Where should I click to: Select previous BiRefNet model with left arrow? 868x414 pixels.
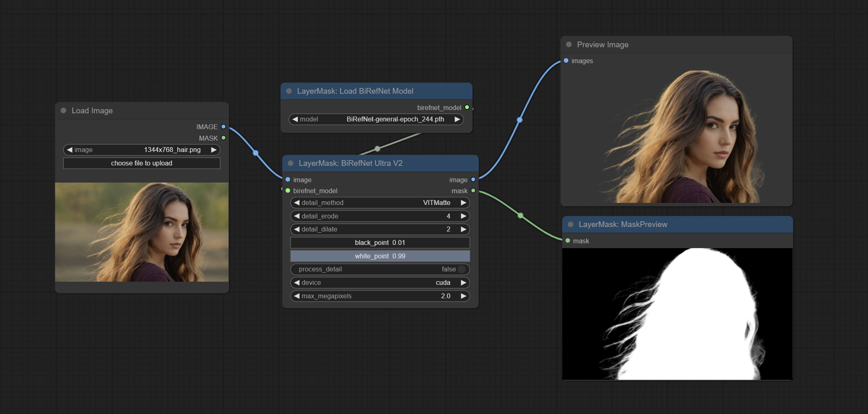click(295, 119)
